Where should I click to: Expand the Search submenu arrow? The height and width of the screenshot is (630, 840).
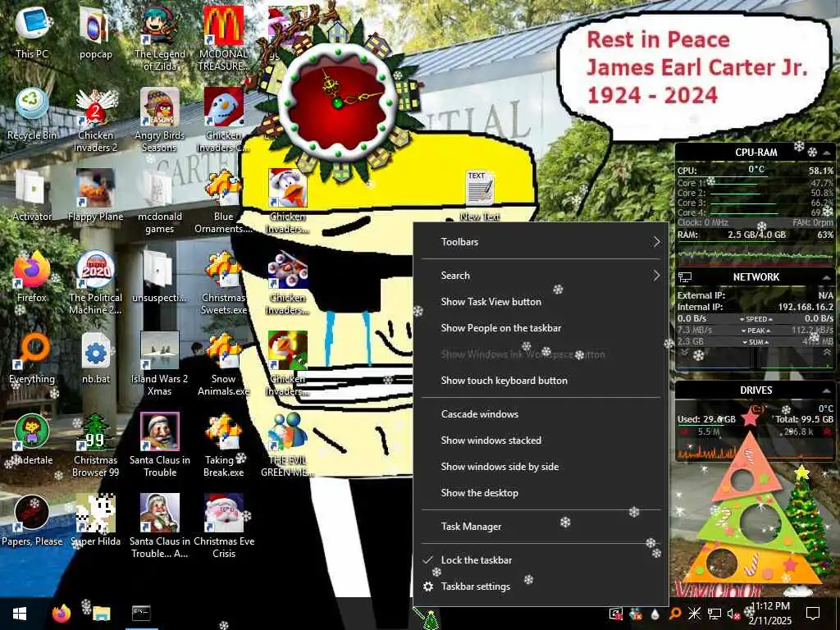(656, 276)
